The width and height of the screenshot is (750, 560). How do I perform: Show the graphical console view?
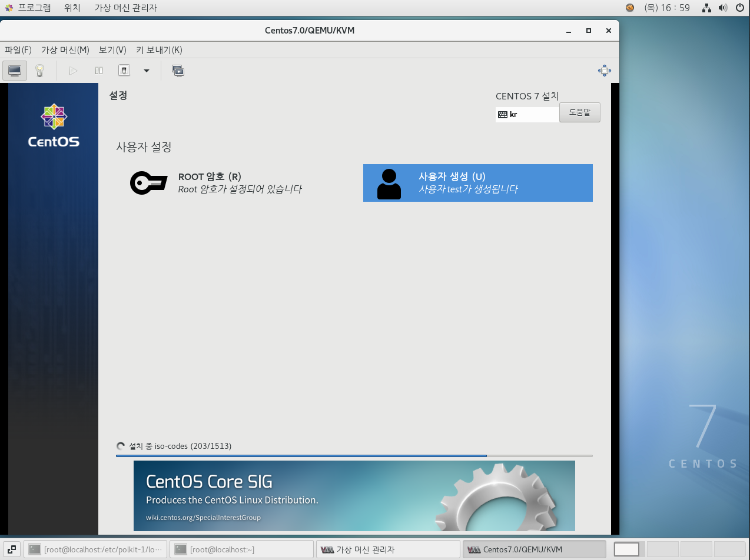pos(15,71)
